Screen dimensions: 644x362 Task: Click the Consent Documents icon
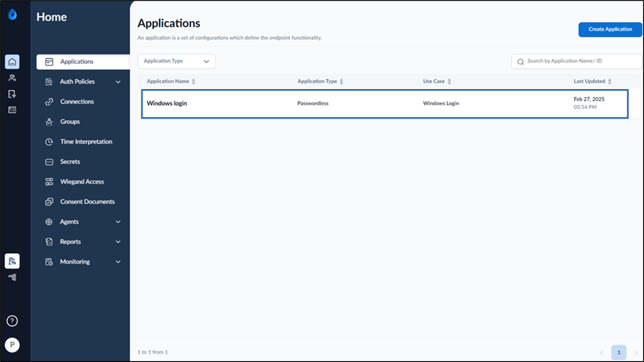(49, 202)
